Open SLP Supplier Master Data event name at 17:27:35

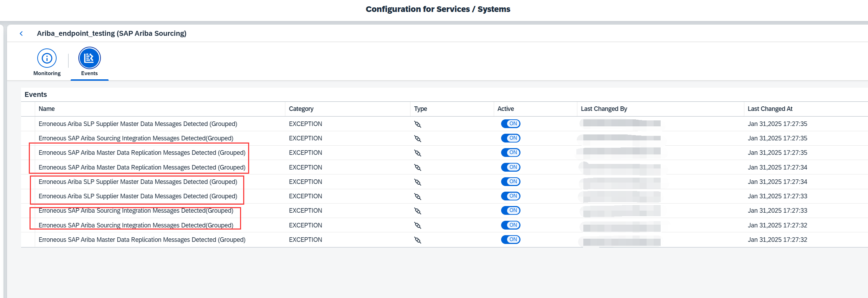coord(138,124)
